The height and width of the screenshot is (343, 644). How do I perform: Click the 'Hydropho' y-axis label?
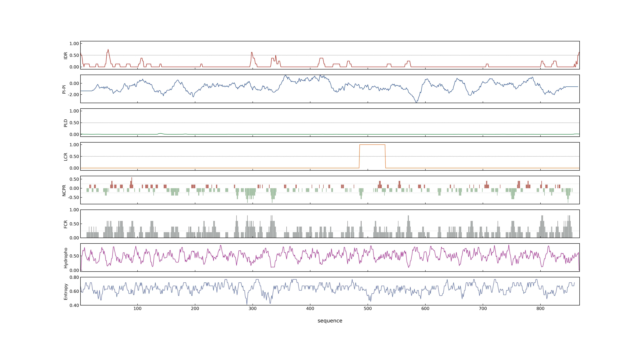click(66, 258)
